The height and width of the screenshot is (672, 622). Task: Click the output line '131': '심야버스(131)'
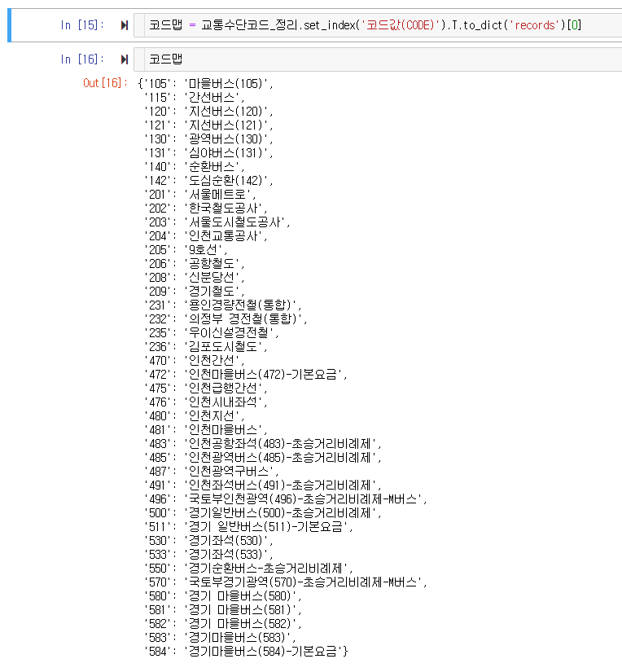pos(208,153)
